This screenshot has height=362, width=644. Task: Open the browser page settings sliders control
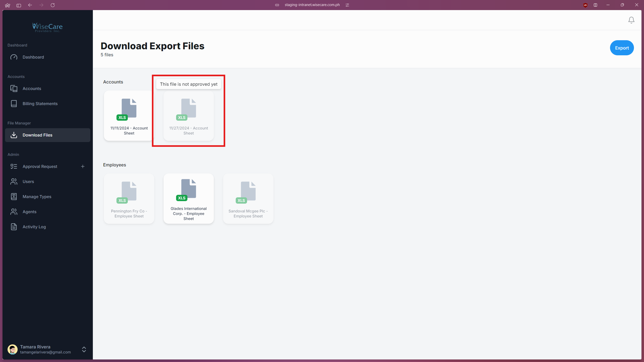point(348,5)
